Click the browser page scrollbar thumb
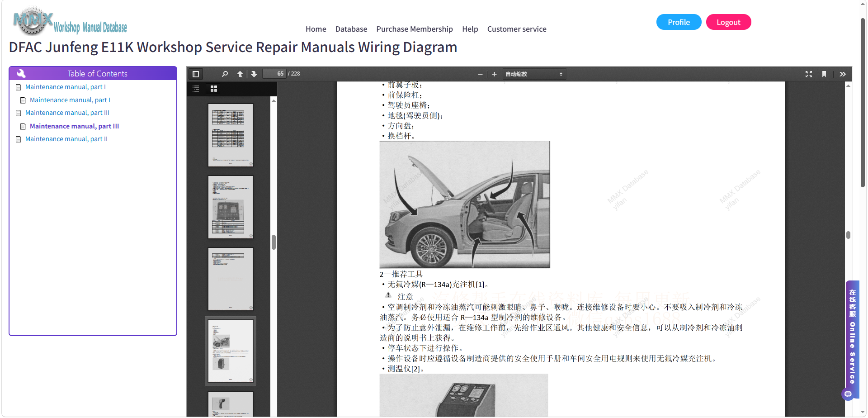The image size is (868, 418). point(863,103)
